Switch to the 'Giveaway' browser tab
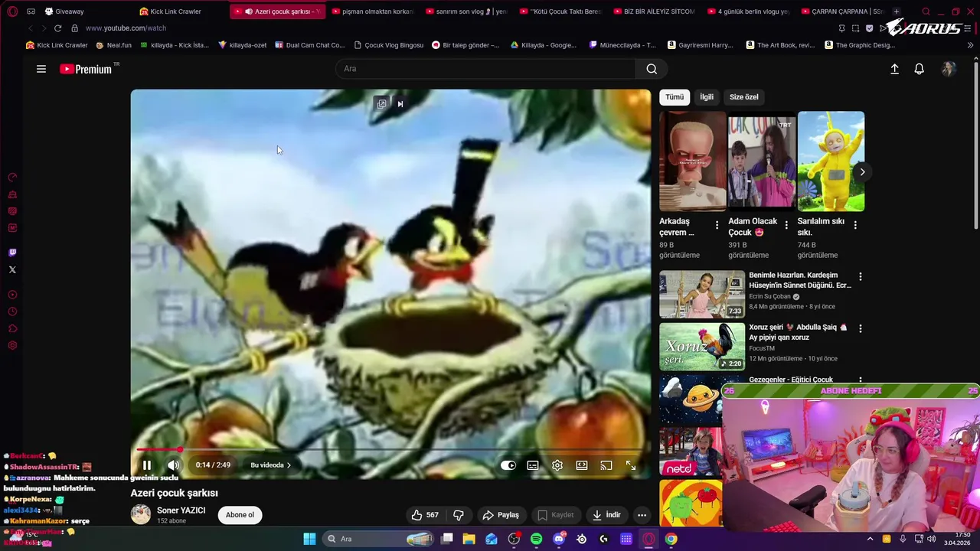Screen dimensions: 980x551 69,11
